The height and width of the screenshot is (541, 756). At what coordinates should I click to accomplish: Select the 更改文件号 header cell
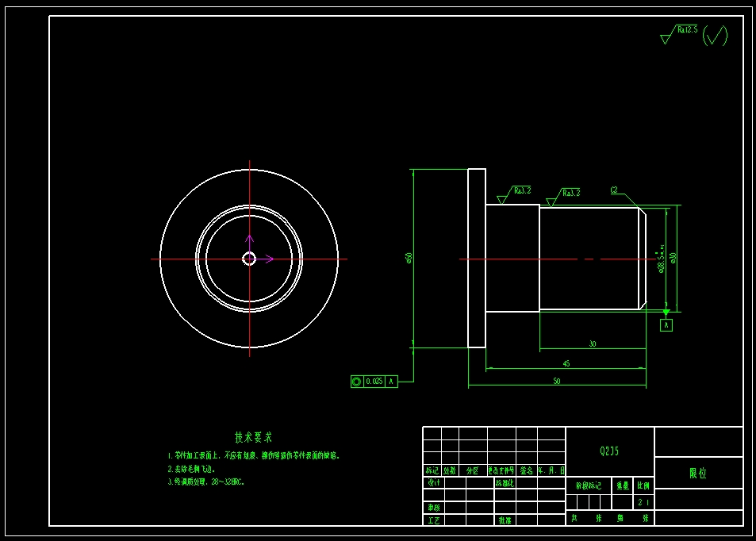pos(501,470)
